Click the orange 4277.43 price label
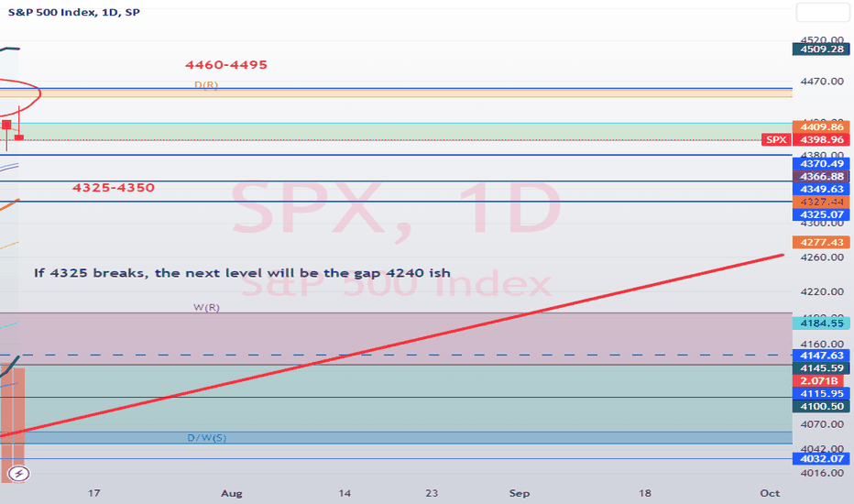This screenshot has width=854, height=504. click(821, 242)
